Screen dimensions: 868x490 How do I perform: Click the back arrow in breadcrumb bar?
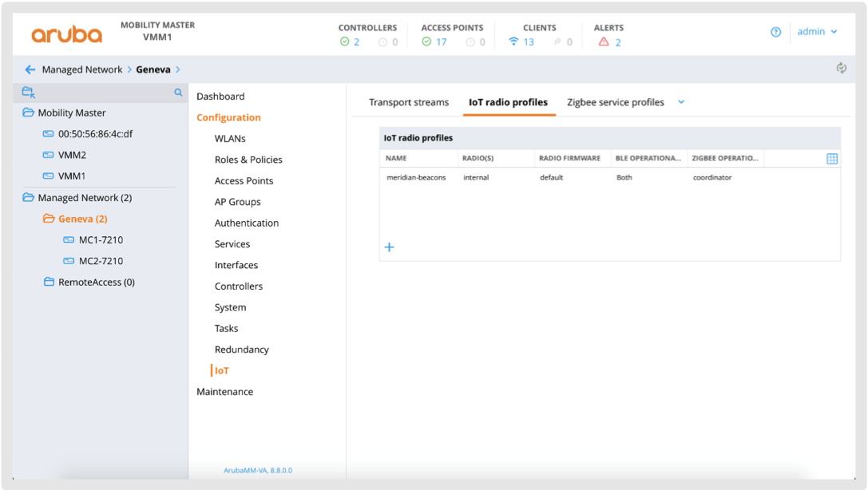click(x=30, y=69)
